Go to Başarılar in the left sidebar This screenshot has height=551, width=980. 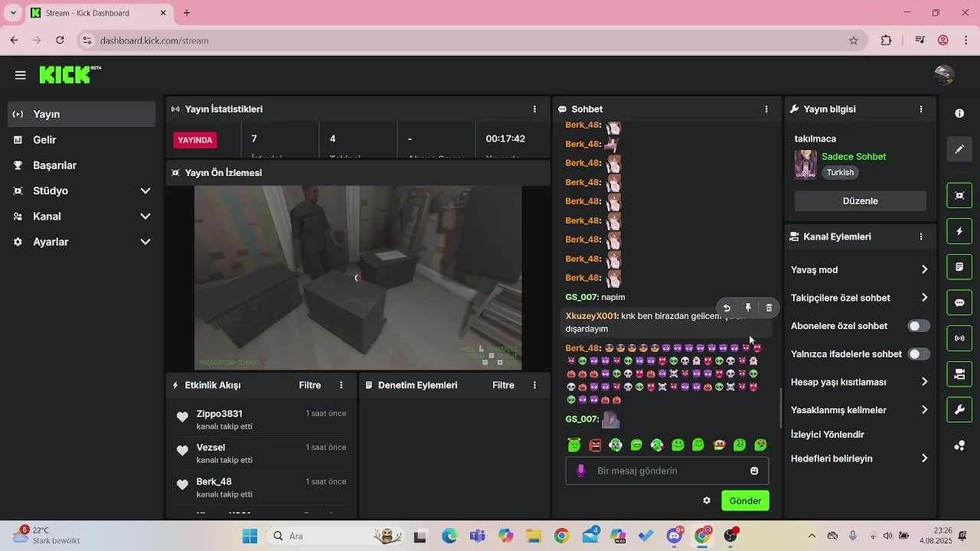tap(82, 165)
